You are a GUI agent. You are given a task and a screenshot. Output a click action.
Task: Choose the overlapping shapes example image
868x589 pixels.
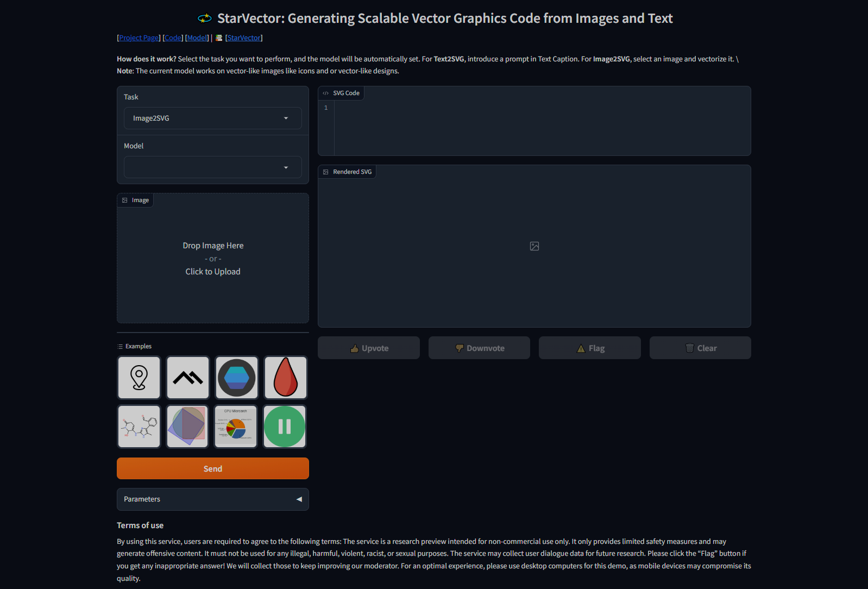click(x=188, y=427)
